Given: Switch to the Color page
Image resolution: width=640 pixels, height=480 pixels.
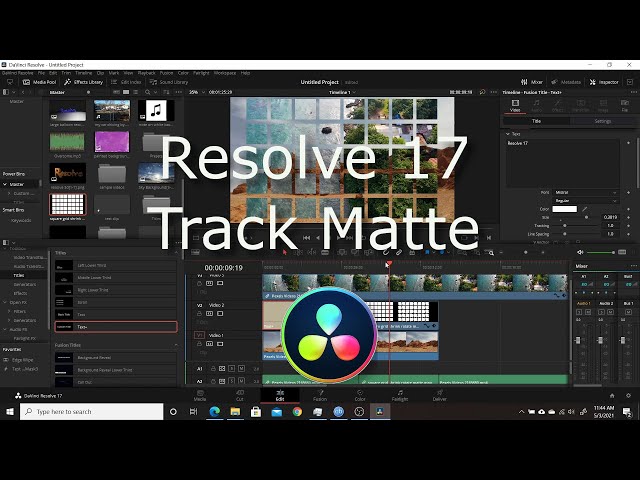Looking at the screenshot, I should pyautogui.click(x=360, y=396).
